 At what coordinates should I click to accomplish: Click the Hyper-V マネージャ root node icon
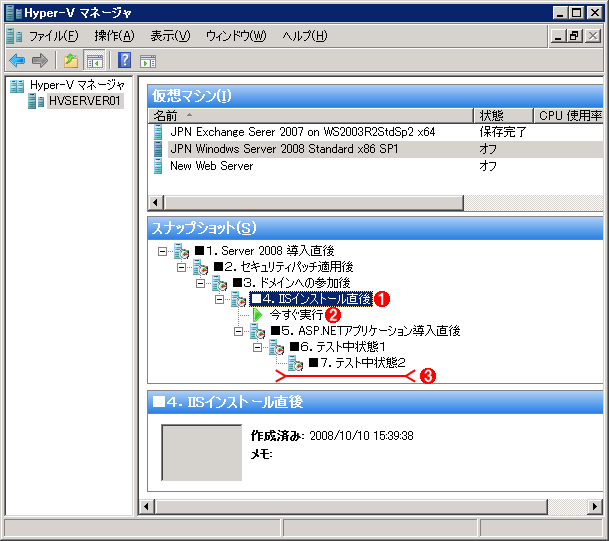(17, 86)
